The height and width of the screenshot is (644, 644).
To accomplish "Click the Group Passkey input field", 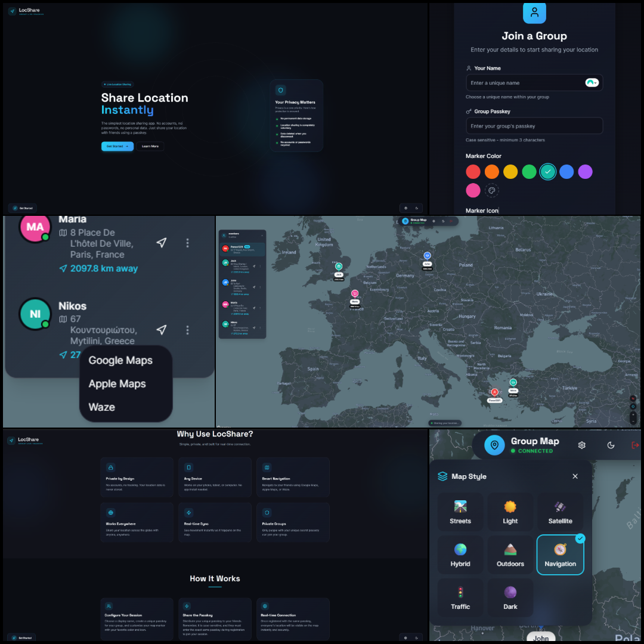I will click(534, 126).
